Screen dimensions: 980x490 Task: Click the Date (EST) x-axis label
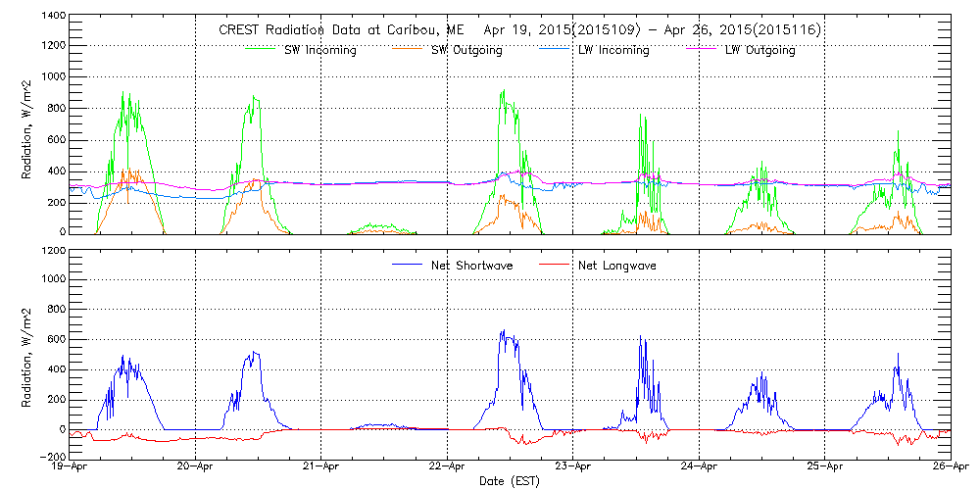click(510, 481)
